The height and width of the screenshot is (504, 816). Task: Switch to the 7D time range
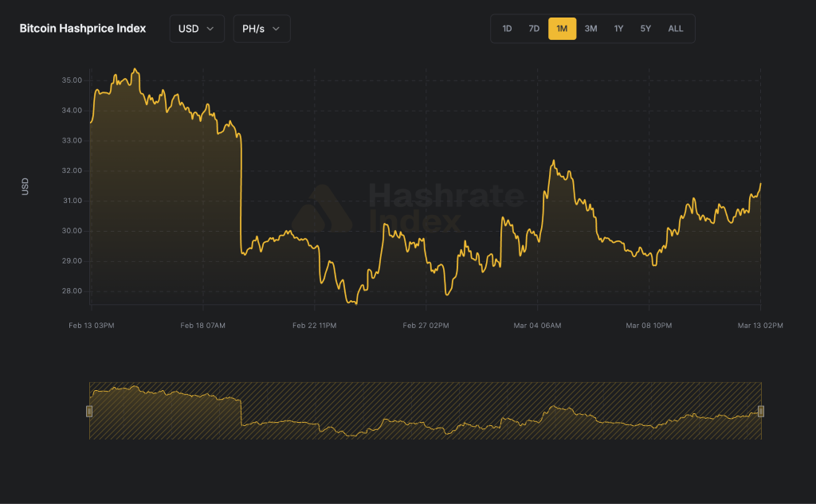[x=534, y=29]
